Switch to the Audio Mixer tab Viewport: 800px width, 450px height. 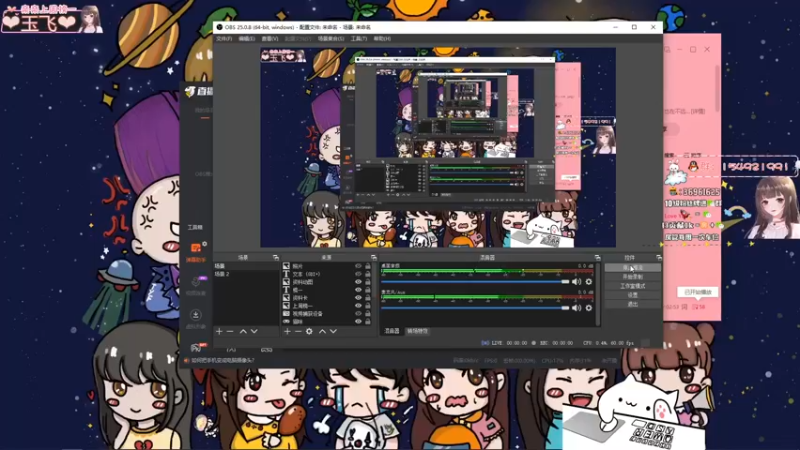tap(392, 331)
